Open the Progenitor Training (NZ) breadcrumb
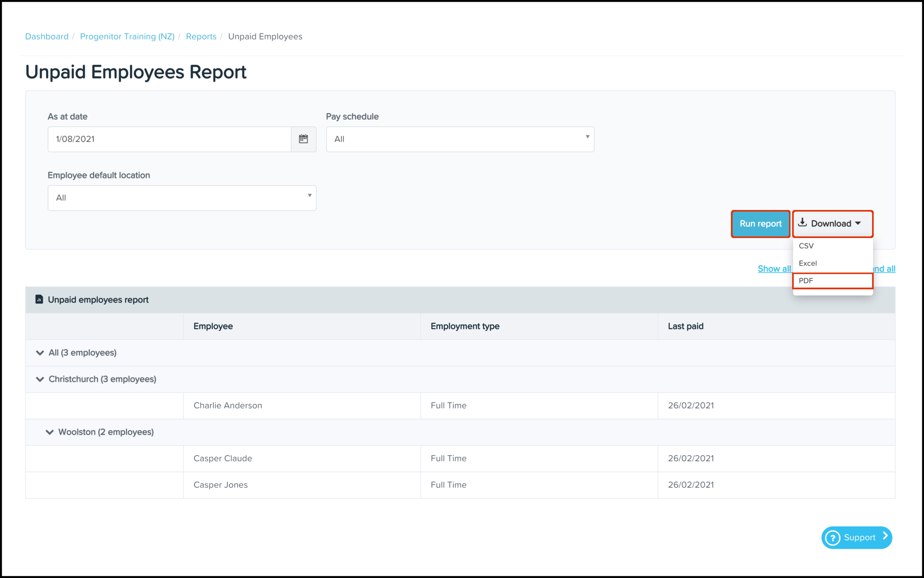The width and height of the screenshot is (924, 578). point(127,36)
